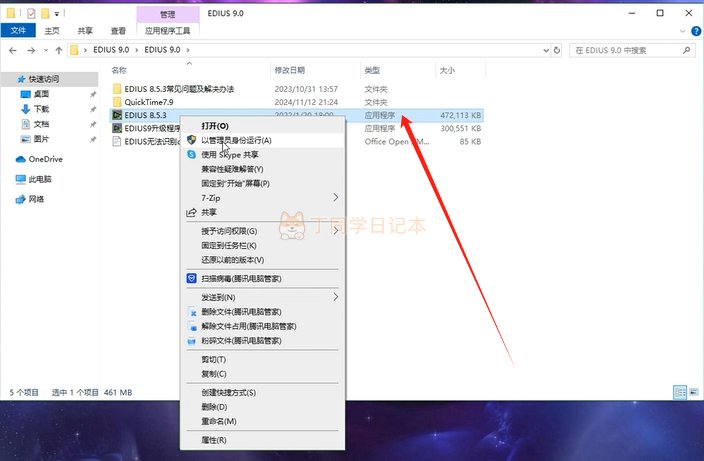Select the 管理 contextual tab
Viewport: 704px width, 461px height.
point(167,14)
